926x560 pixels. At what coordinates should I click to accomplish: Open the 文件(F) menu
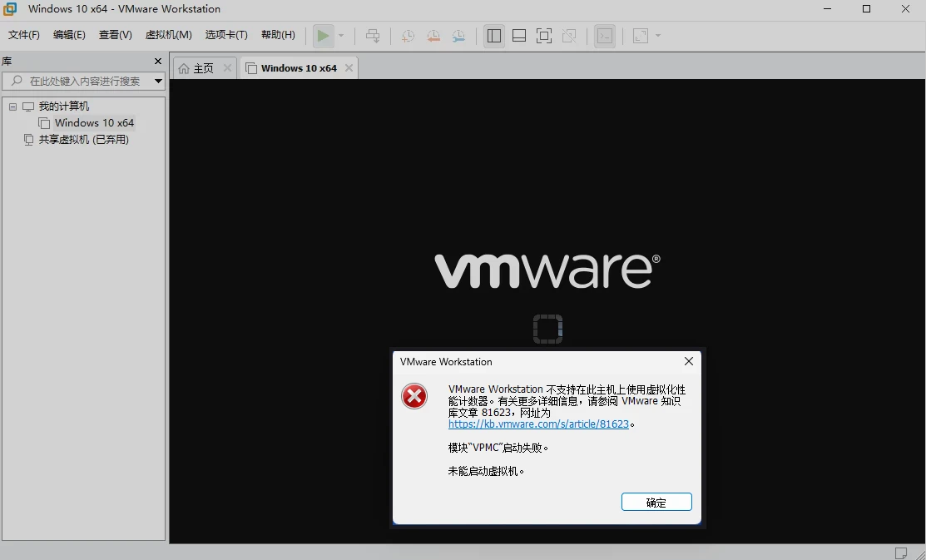click(23, 35)
